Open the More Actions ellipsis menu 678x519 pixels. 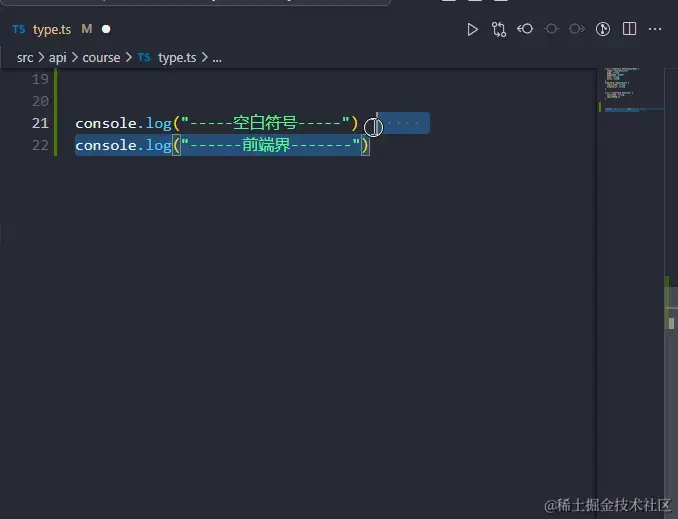pyautogui.click(x=655, y=29)
